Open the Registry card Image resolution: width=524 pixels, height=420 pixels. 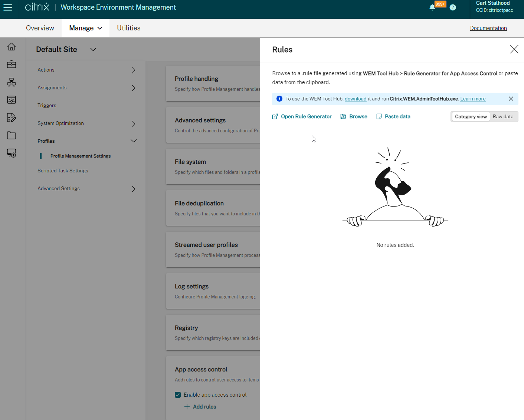pyautogui.click(x=213, y=333)
